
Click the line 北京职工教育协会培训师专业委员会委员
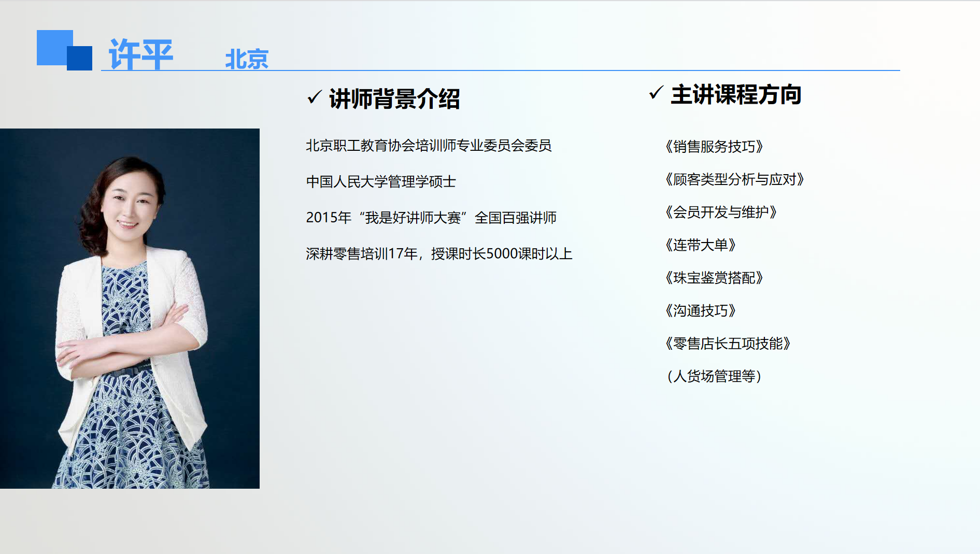[x=429, y=146]
